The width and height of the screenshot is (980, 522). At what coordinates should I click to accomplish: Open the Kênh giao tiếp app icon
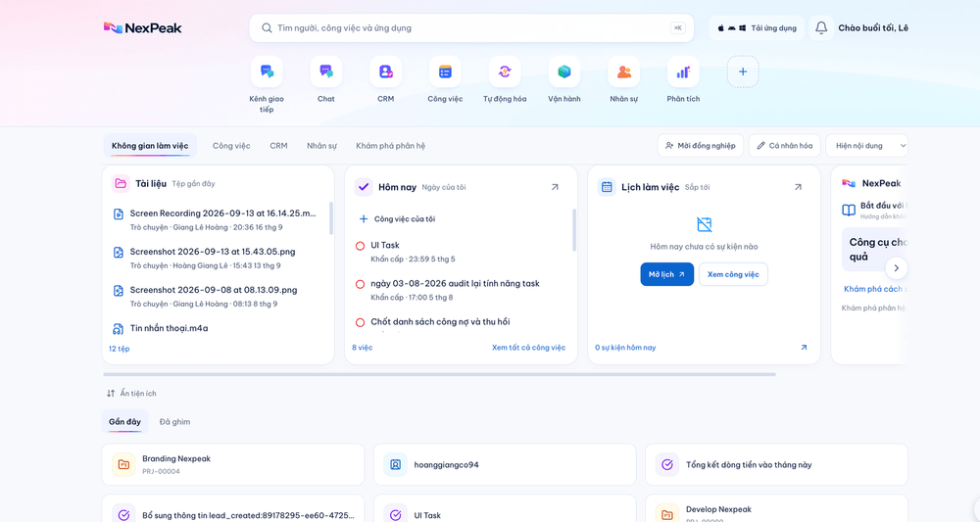click(x=267, y=71)
